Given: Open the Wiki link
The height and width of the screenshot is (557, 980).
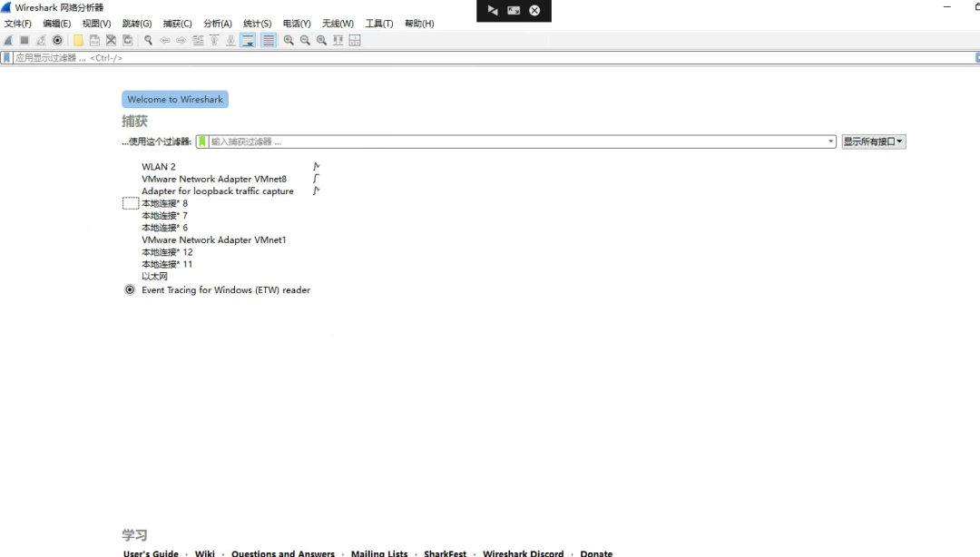Looking at the screenshot, I should [x=204, y=553].
